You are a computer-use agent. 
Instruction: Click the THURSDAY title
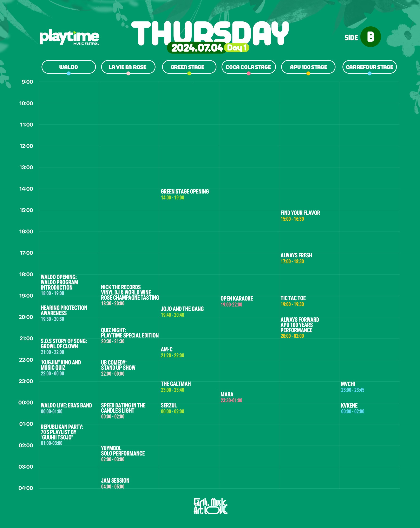210,33
